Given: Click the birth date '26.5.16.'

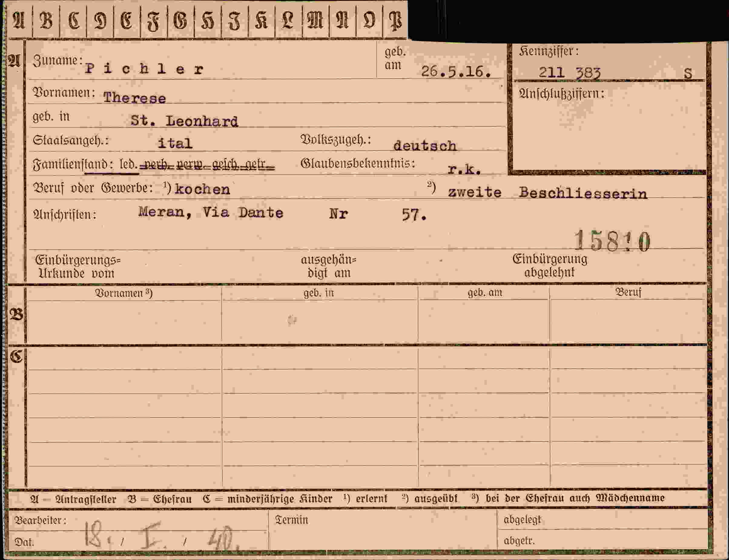Looking at the screenshot, I should click(456, 71).
